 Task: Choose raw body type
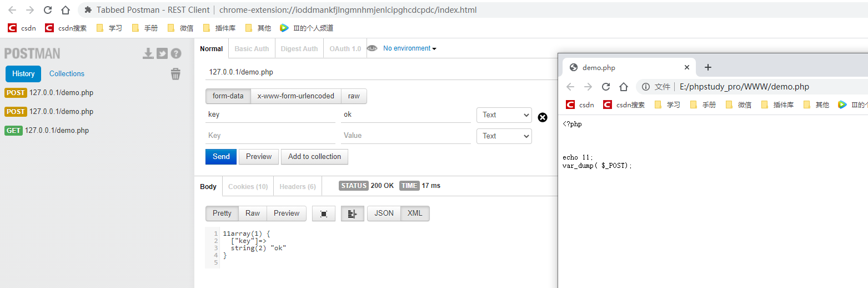354,96
